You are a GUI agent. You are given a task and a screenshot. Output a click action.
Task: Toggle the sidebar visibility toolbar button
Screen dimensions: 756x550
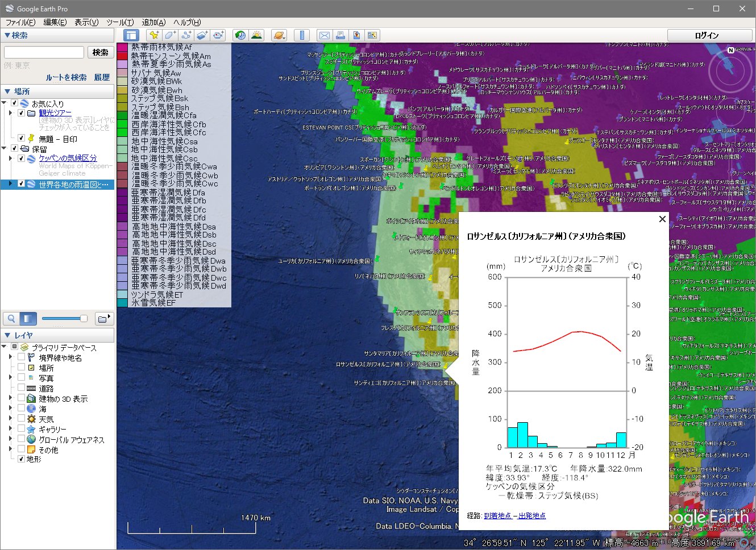point(131,35)
